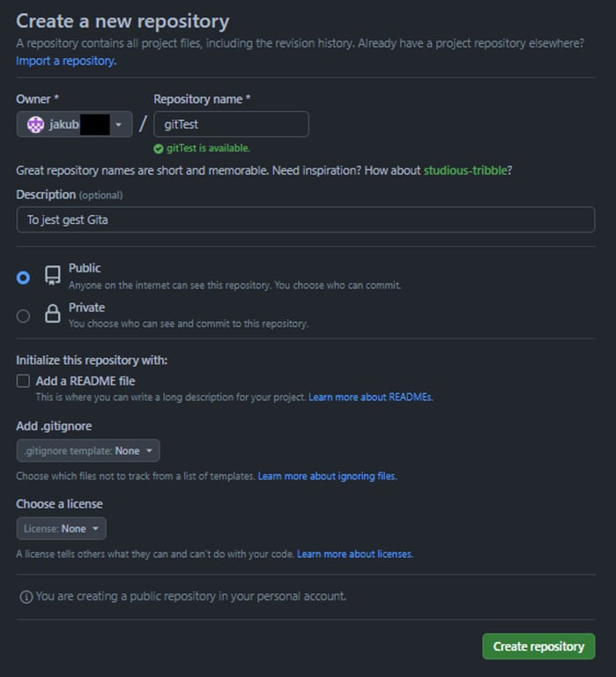Open Learn more about ignoring files link

click(x=327, y=476)
